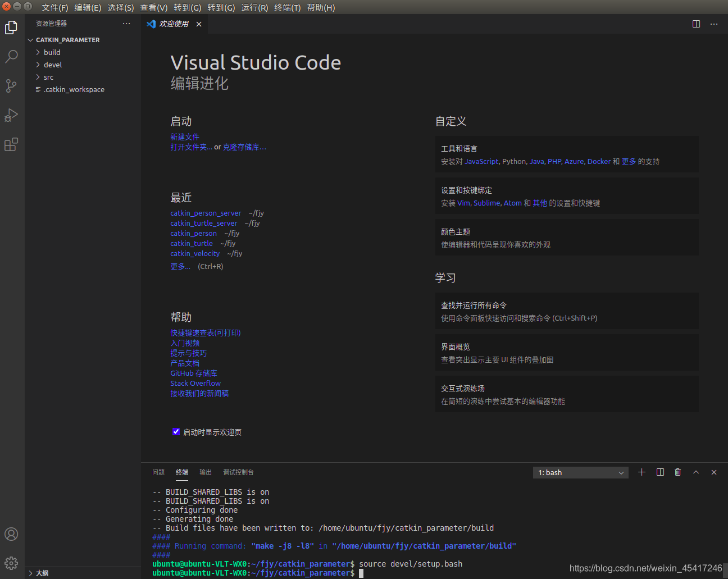The height and width of the screenshot is (579, 728).
Task: Click the 打开文件夹 link
Action: [x=191, y=147]
